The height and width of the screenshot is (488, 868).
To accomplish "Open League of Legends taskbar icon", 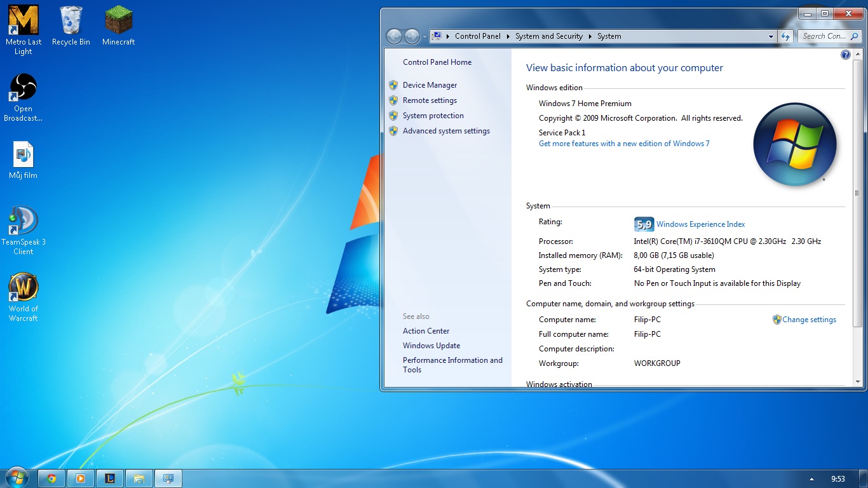I will click(x=110, y=478).
